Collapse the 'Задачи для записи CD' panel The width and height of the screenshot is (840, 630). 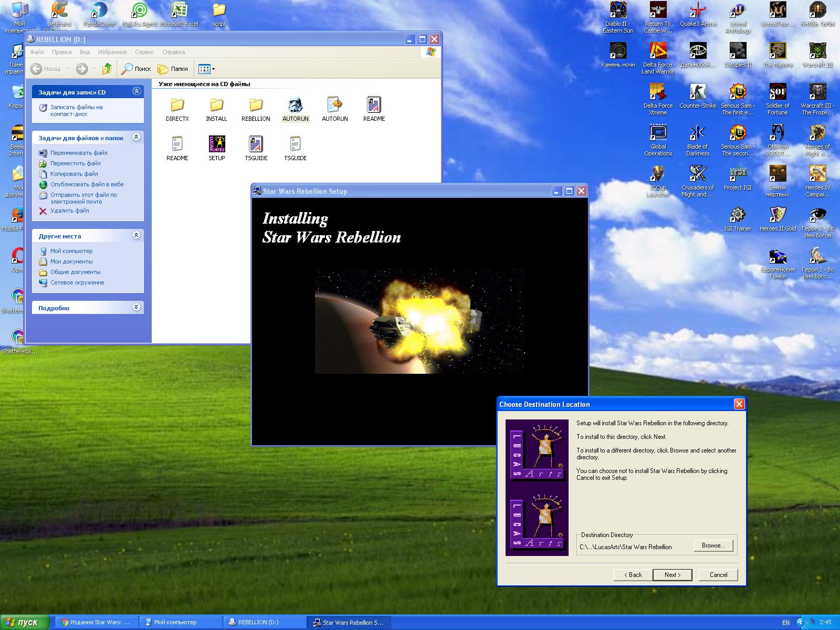pyautogui.click(x=136, y=91)
